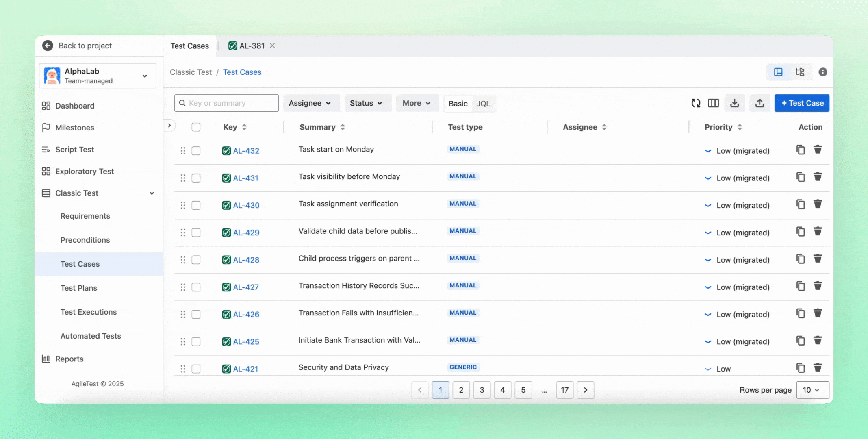The height and width of the screenshot is (439, 868).
Task: Tick the checkbox on the AL-425 row
Action: point(196,341)
